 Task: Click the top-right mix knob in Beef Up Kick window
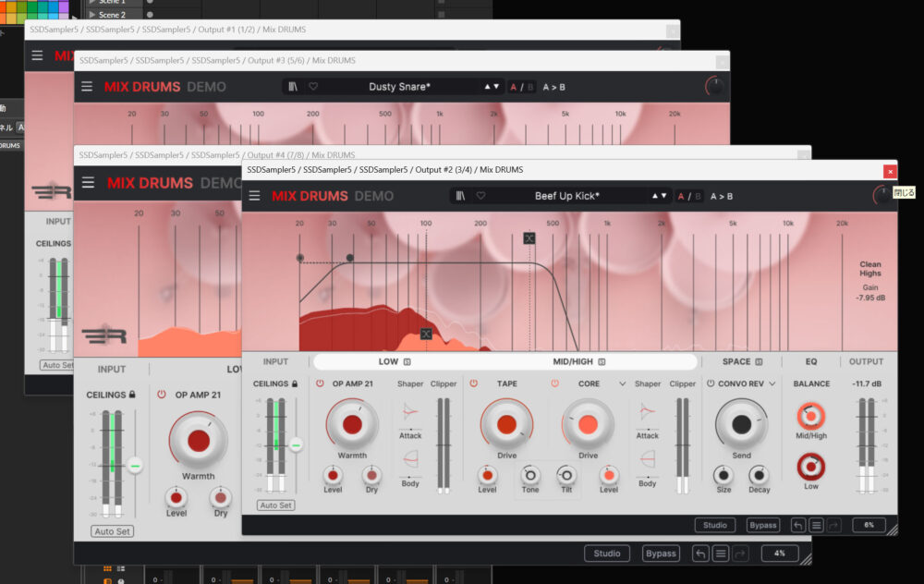click(881, 196)
